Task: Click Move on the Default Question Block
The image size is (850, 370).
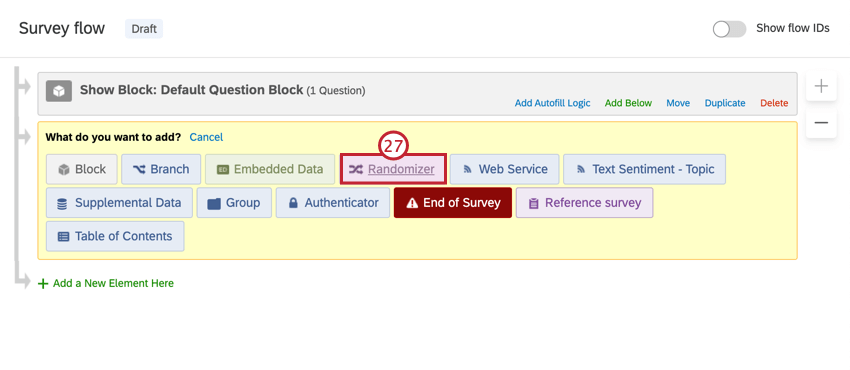Action: (678, 103)
